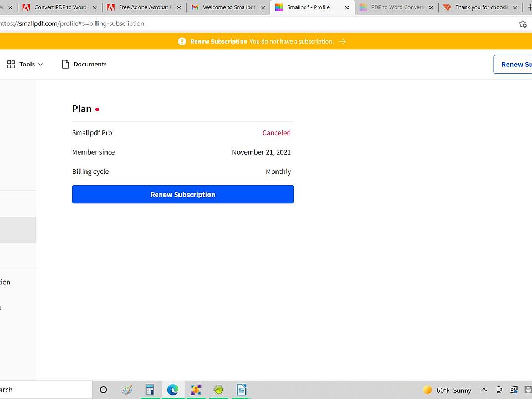
Task: Click the November 21, 2021 date
Action: 261,152
